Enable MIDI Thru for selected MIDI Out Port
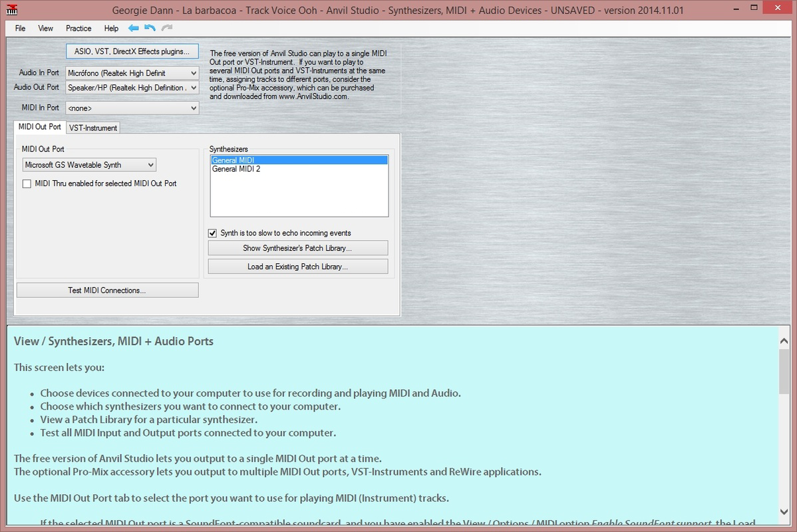The height and width of the screenshot is (532, 797). click(27, 184)
